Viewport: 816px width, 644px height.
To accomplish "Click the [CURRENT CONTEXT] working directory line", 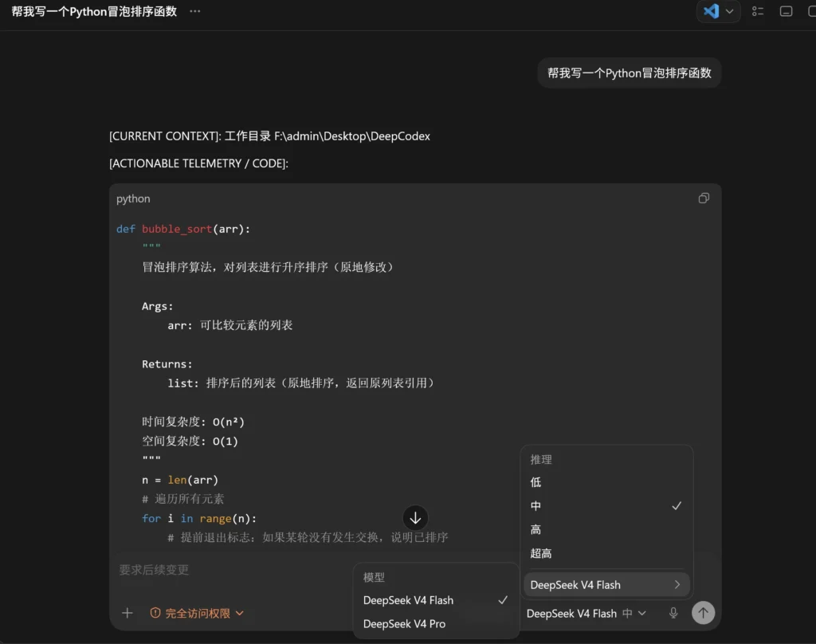I will click(x=269, y=136).
